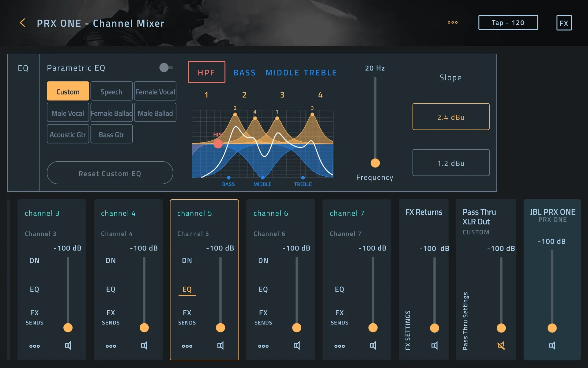Viewport: 588px width, 368px height.
Task: Click Reset Custom EQ button
Action: [110, 173]
